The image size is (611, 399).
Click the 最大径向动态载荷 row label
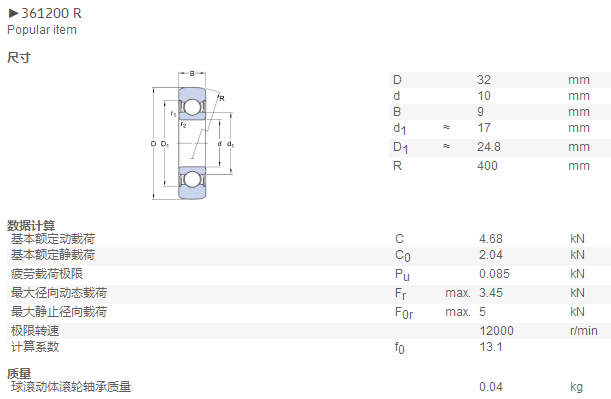59,293
